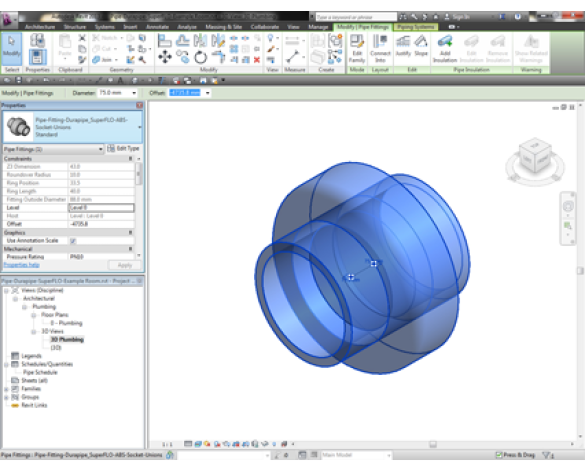
Task: Click the Save icon in quick access toolbar
Action: point(18,80)
